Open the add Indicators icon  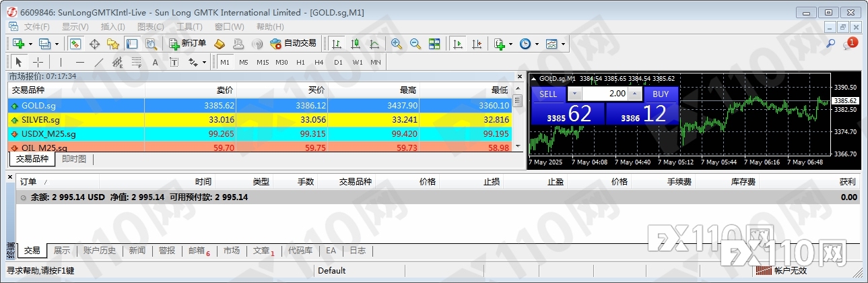(500, 44)
